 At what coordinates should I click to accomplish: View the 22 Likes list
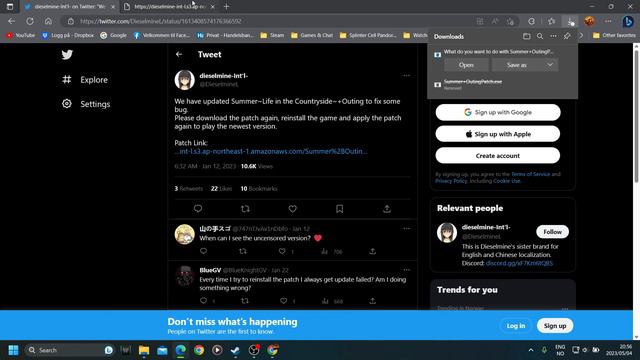click(221, 189)
